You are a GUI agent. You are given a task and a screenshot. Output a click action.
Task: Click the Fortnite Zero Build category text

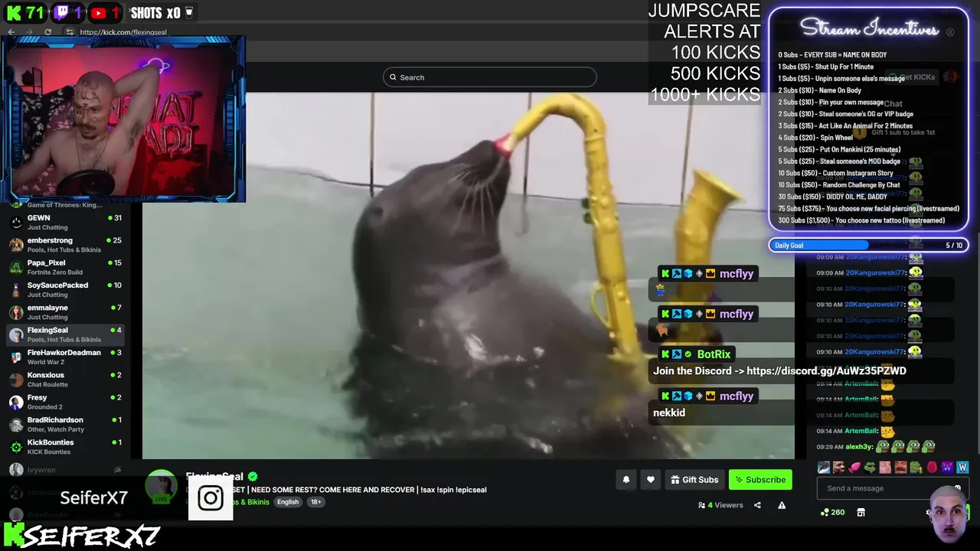coord(55,272)
